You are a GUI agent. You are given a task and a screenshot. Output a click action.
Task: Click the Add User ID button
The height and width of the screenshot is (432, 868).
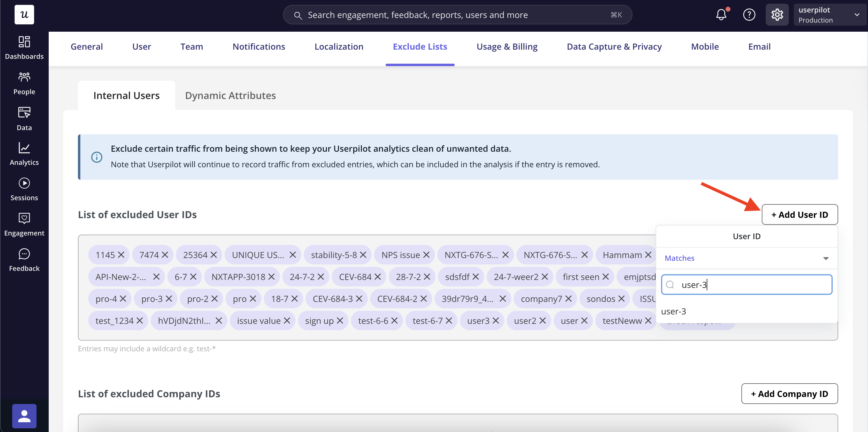pyautogui.click(x=799, y=214)
